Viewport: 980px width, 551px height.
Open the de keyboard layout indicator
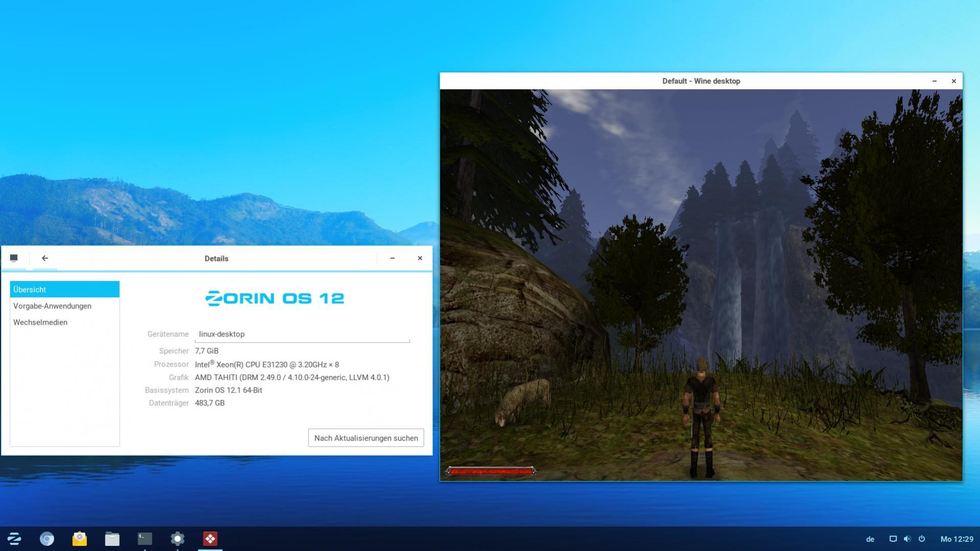[870, 539]
